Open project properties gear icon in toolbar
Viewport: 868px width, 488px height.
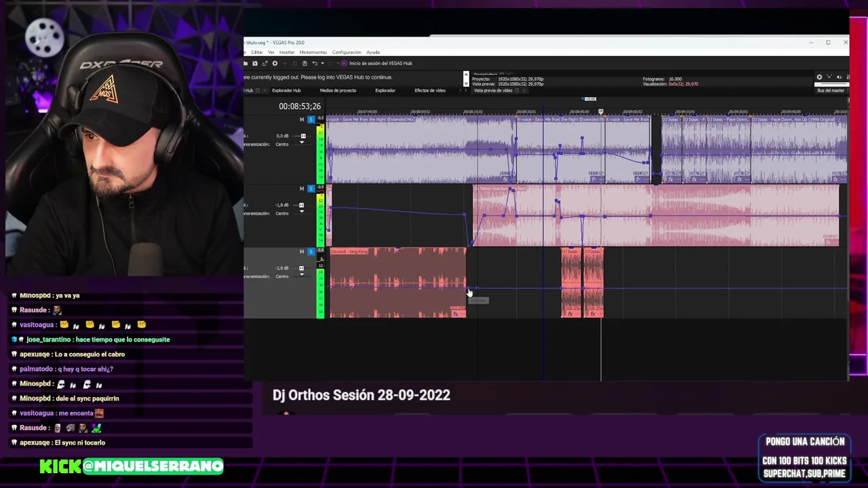click(x=275, y=63)
